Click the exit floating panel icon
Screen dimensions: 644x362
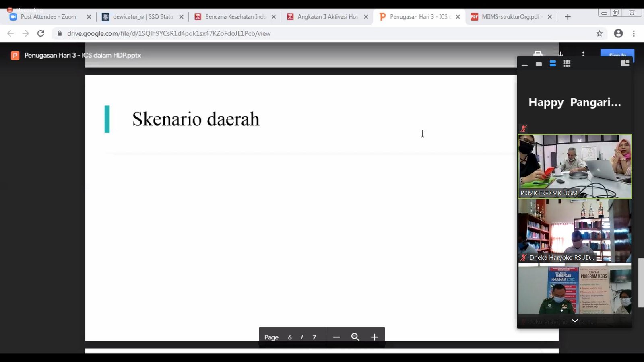(625, 64)
